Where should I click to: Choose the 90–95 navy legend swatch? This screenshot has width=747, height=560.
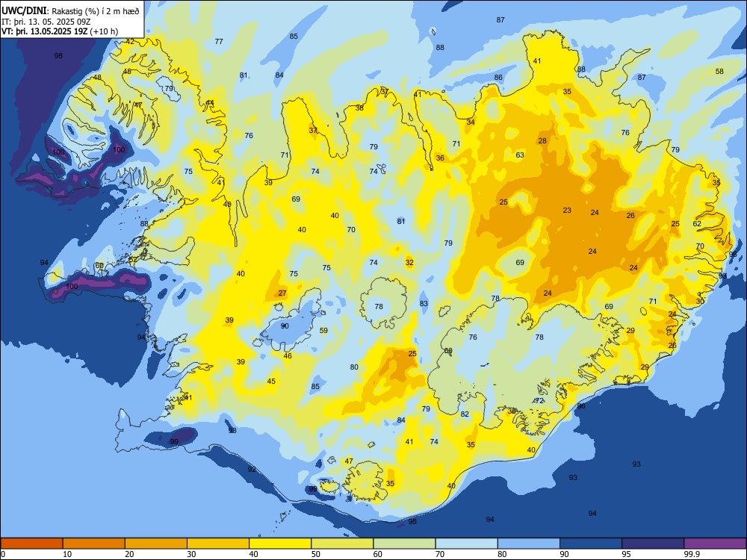591,544
